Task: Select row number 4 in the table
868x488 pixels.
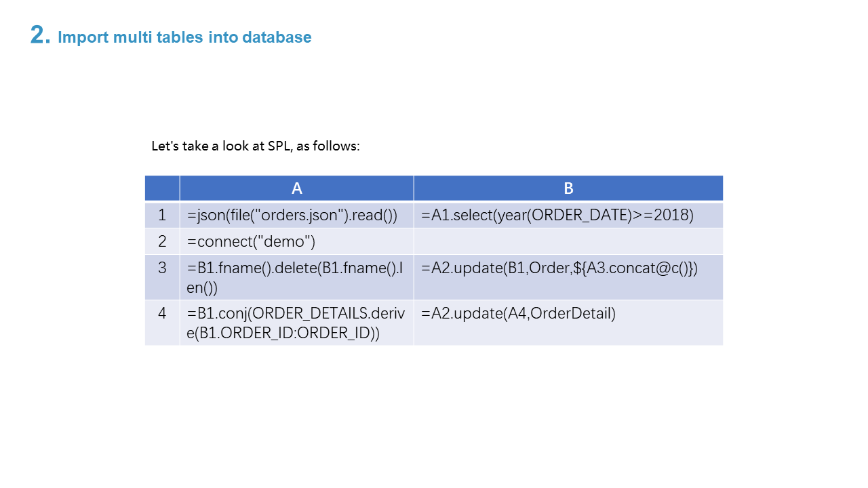Action: coord(162,314)
